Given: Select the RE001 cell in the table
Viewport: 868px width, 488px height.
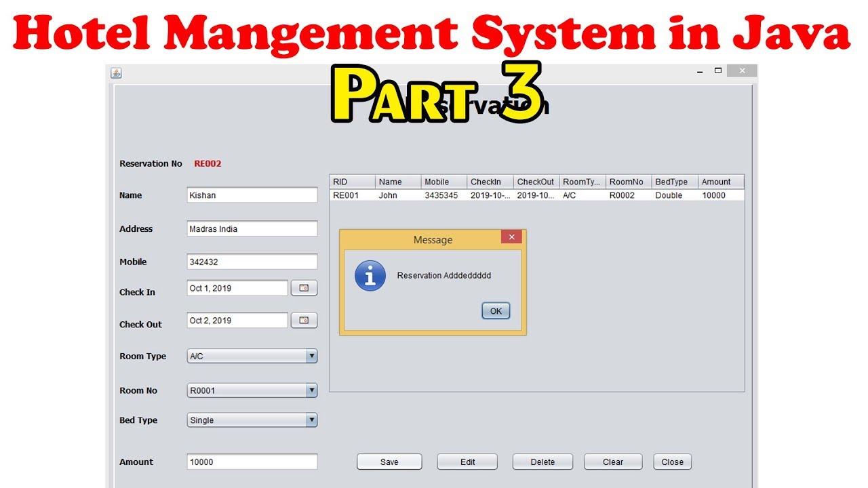Looking at the screenshot, I should click(x=353, y=195).
